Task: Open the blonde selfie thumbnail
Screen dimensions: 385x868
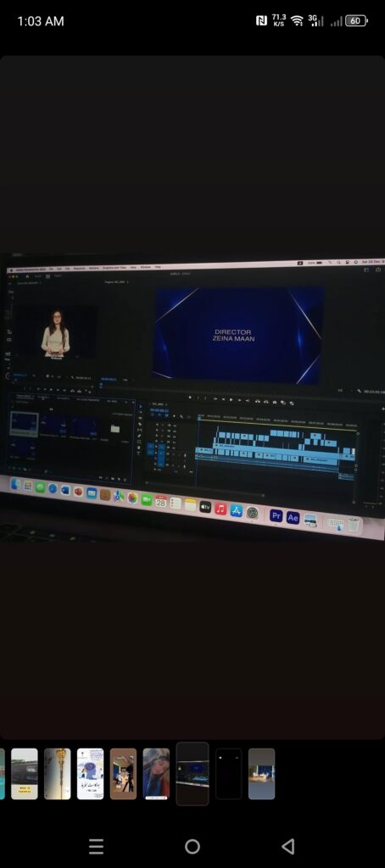Action: tap(156, 773)
